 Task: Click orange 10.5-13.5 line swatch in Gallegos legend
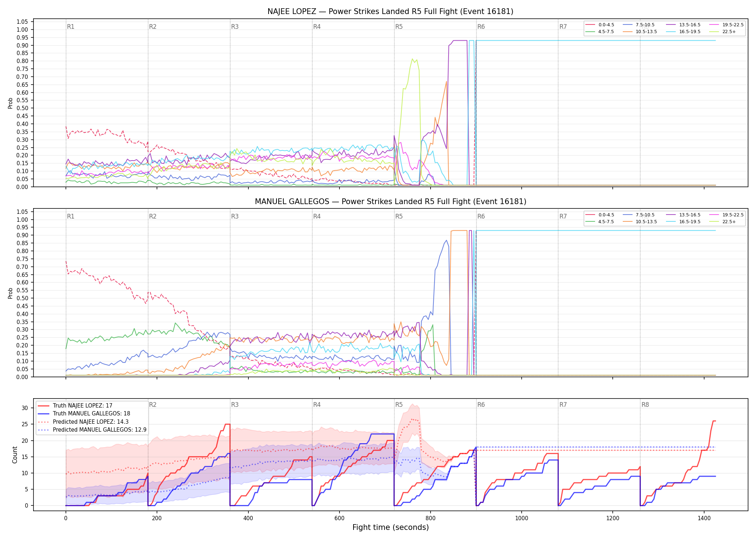coord(627,222)
